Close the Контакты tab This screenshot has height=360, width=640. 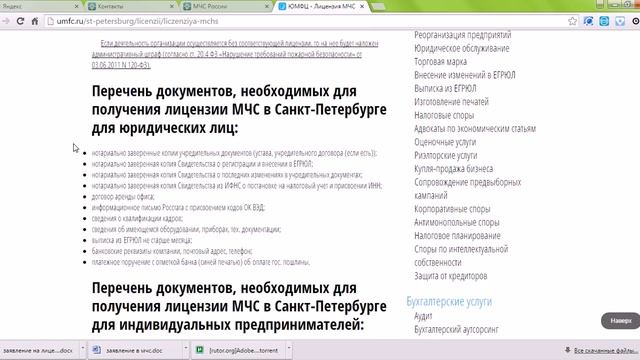point(171,7)
